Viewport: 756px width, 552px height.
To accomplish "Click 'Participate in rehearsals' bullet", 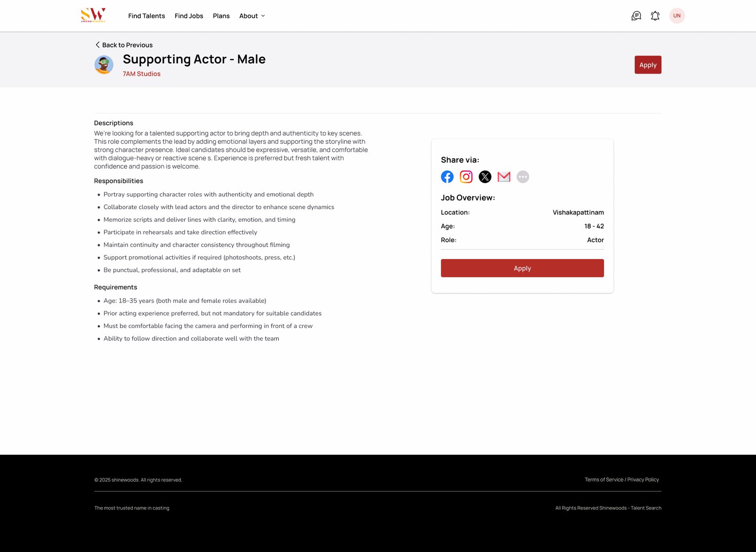I will [180, 232].
